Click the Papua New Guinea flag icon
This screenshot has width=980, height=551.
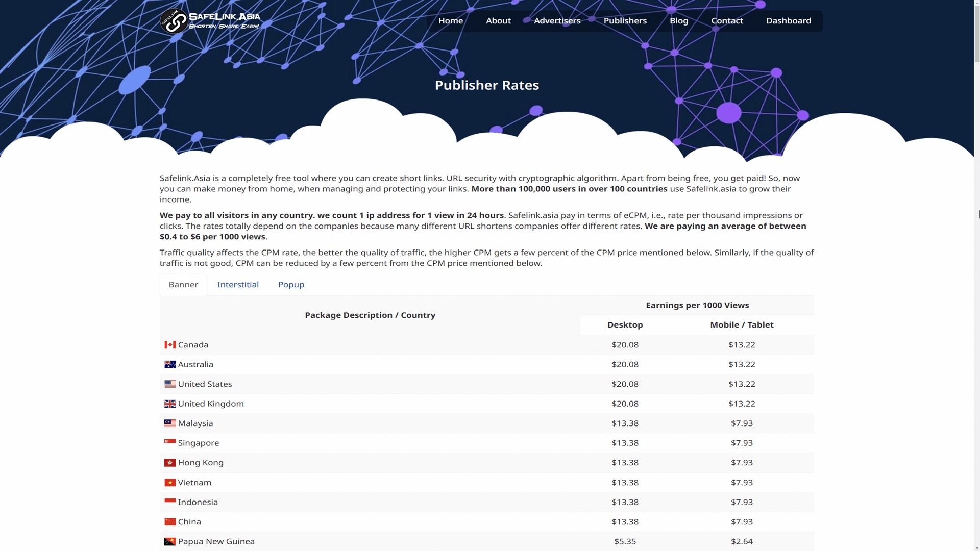[x=169, y=541]
